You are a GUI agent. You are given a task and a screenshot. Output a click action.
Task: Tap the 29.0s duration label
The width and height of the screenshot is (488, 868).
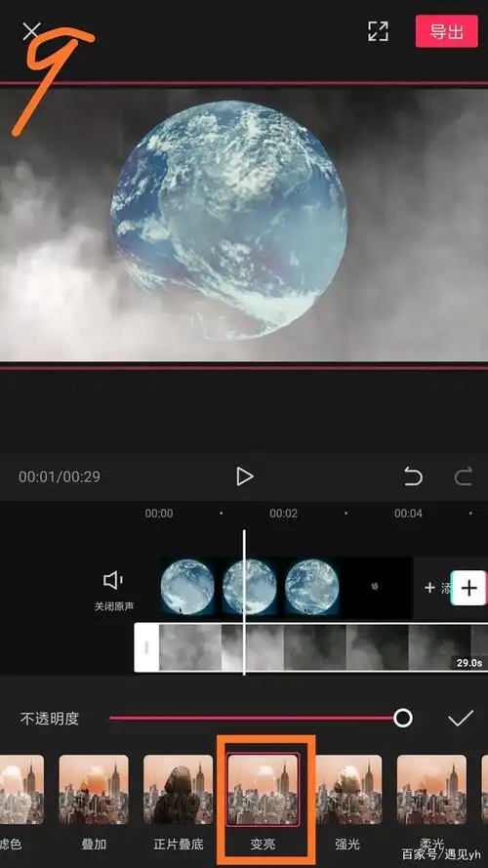click(468, 663)
